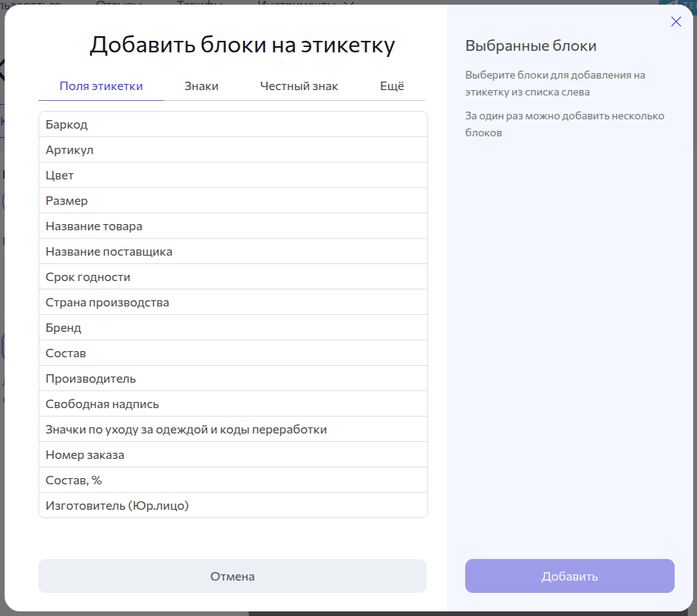Pick Страна производства field
This screenshot has width=697, height=616.
233,303
